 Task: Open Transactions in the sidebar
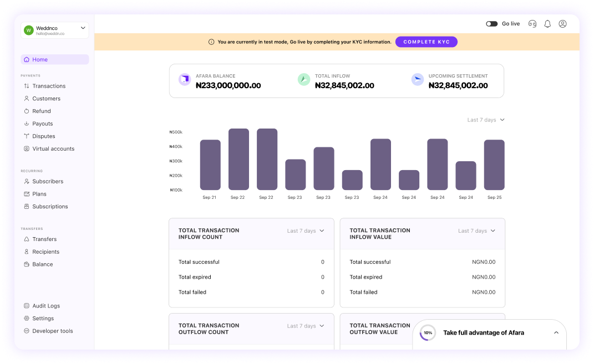tap(49, 86)
